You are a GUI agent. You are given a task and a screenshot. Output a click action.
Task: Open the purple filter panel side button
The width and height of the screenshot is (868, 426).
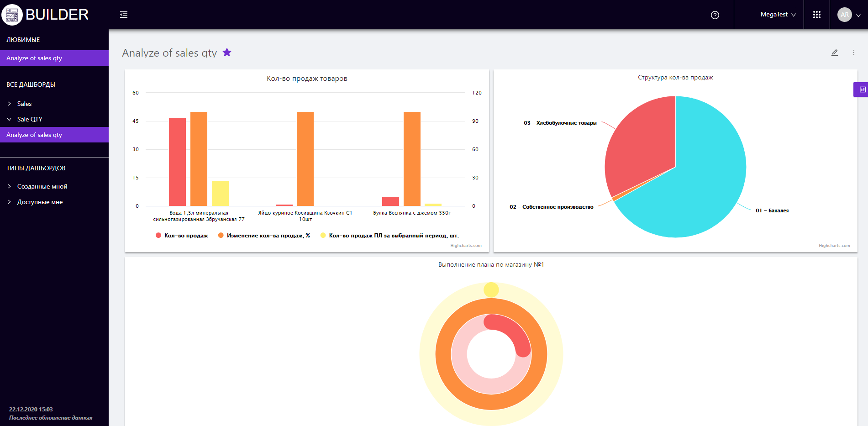click(861, 89)
